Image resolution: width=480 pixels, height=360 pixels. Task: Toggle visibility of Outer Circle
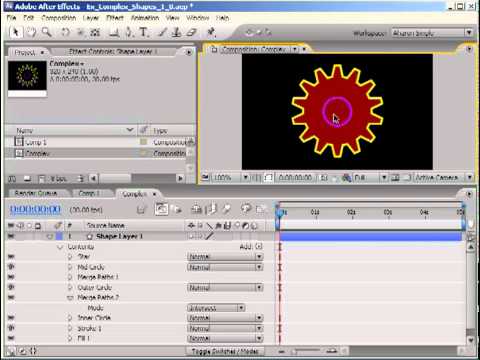(11, 287)
